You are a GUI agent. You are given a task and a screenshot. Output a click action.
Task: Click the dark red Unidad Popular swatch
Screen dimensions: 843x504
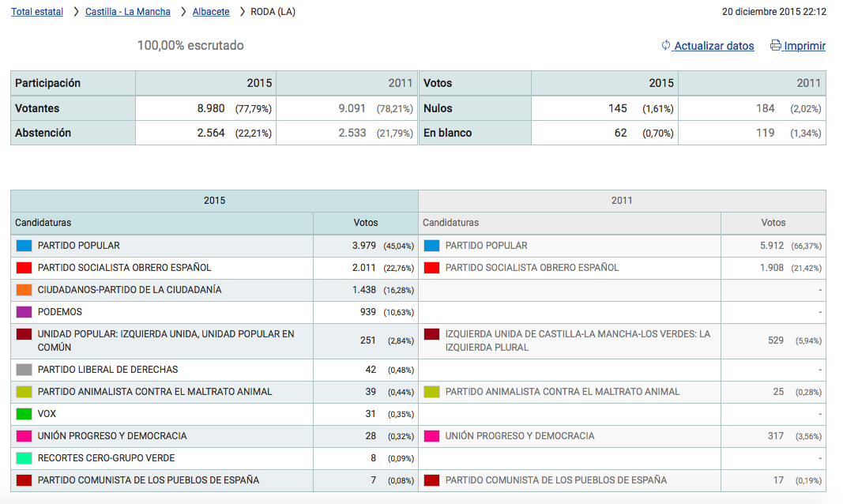[24, 334]
